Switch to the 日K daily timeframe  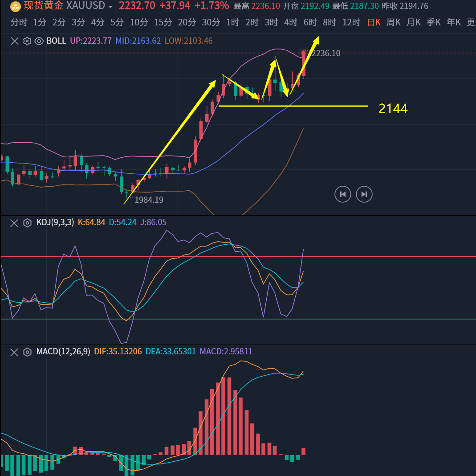click(374, 22)
